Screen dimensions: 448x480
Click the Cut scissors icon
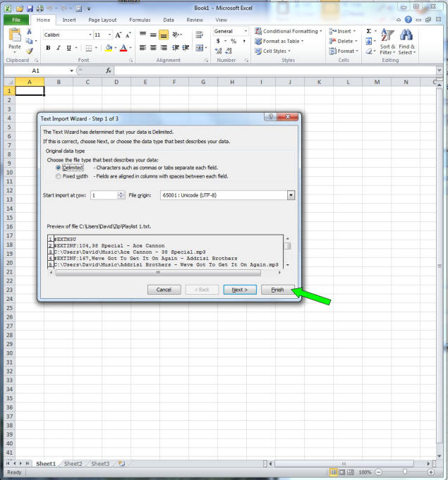[x=29, y=32]
